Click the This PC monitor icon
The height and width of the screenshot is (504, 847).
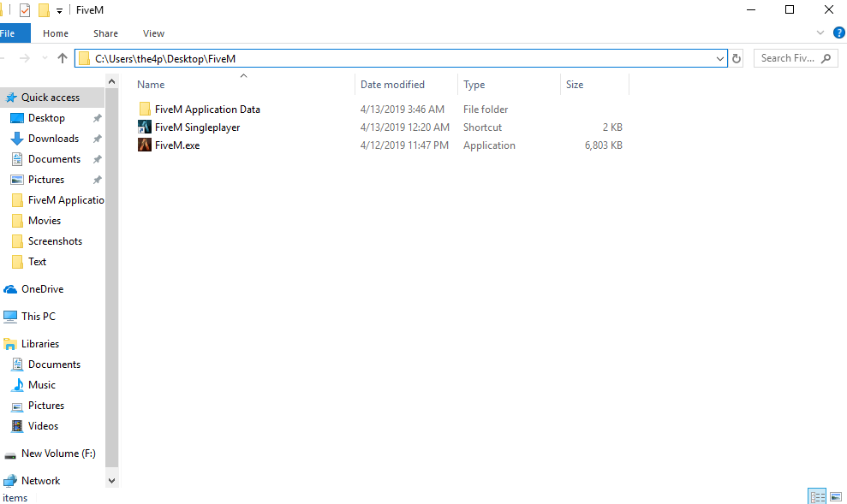coord(10,317)
